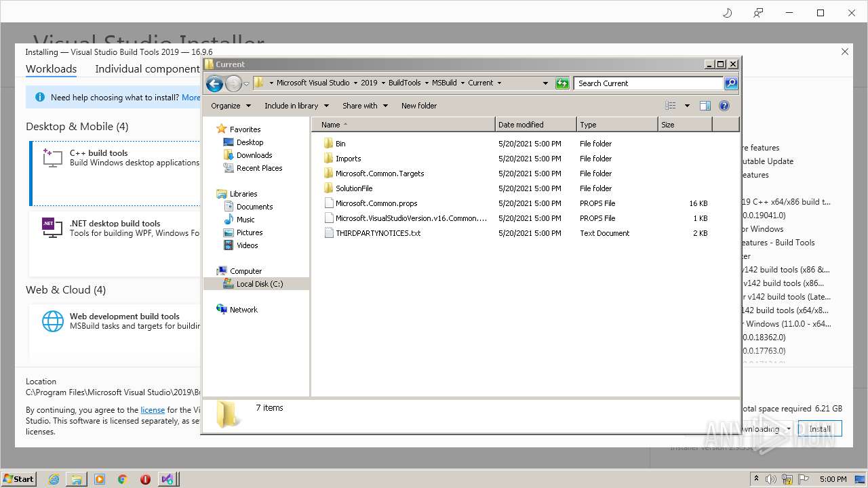The image size is (868, 488).
Task: Click the search magnifier icon
Action: click(x=730, y=83)
